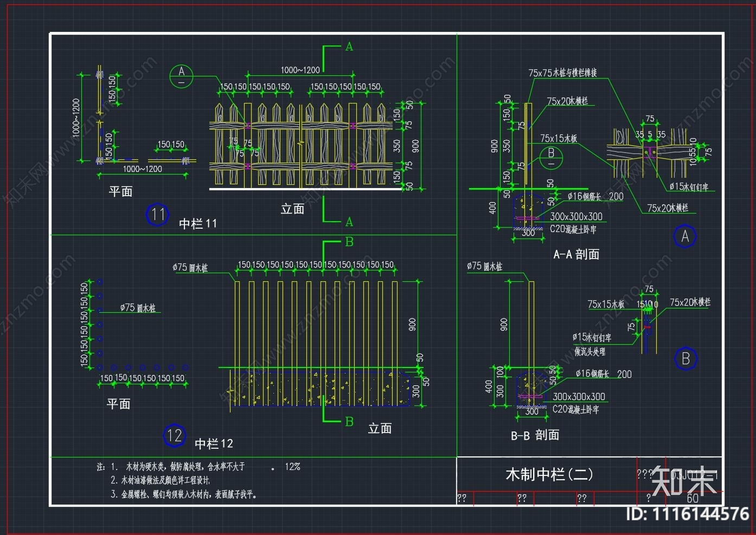Click the "75x75木桩与横栏榫接" annotation
This screenshot has width=756, height=535.
562,73
